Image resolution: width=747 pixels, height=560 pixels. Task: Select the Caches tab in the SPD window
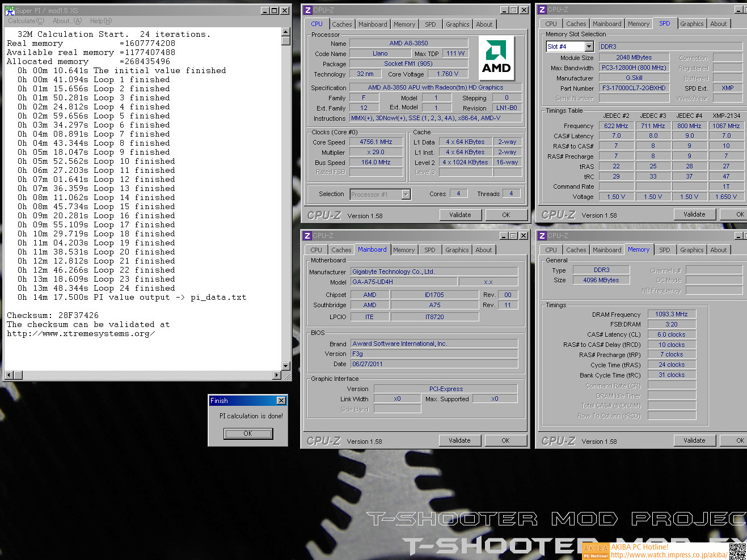click(576, 24)
